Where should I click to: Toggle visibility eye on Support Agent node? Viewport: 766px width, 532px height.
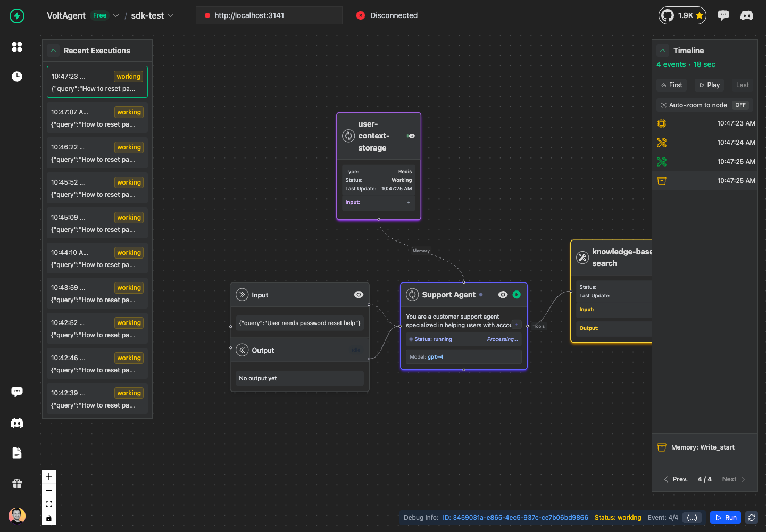(x=503, y=295)
